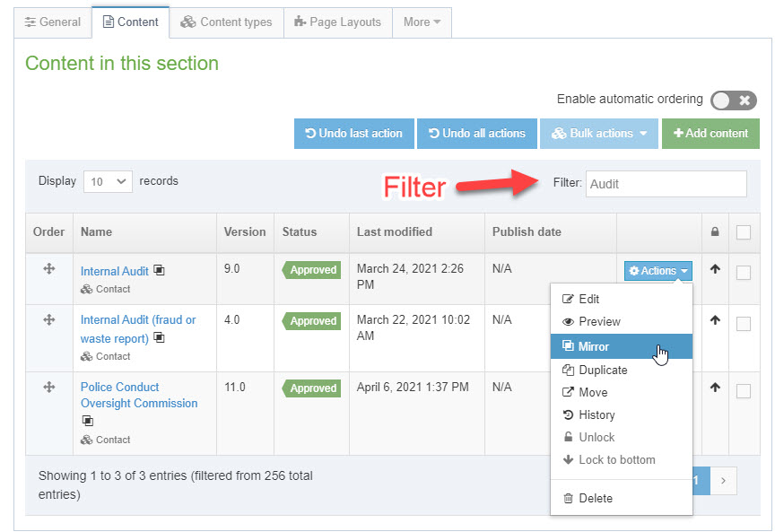
Task: Click the next page chevron in pagination
Action: [723, 481]
